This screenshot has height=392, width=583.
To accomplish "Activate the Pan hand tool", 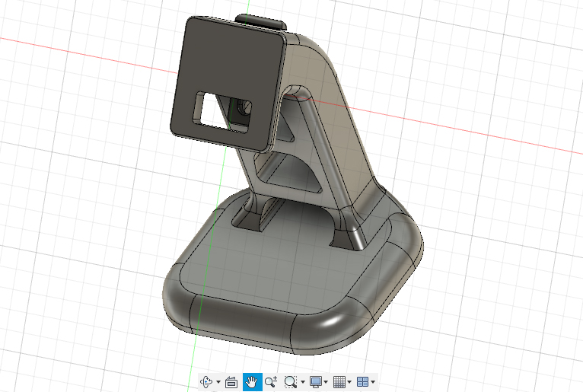I will 252,382.
